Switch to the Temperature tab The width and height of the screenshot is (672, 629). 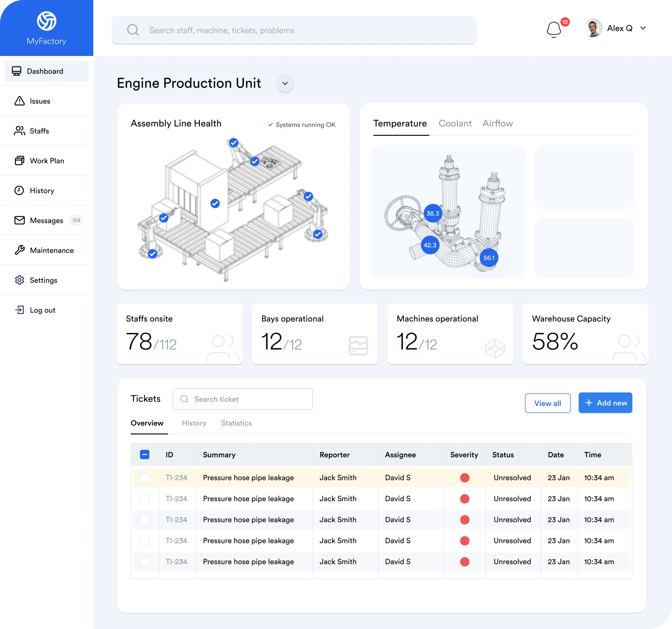[400, 123]
